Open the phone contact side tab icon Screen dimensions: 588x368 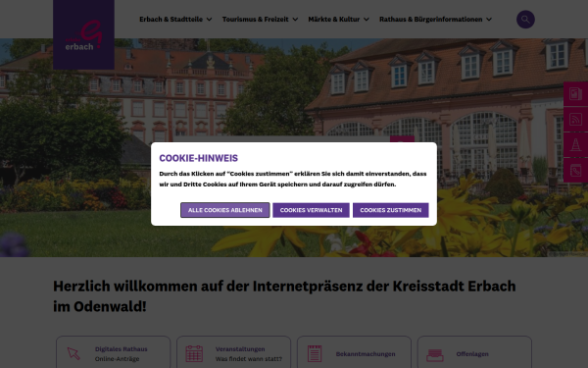575,170
